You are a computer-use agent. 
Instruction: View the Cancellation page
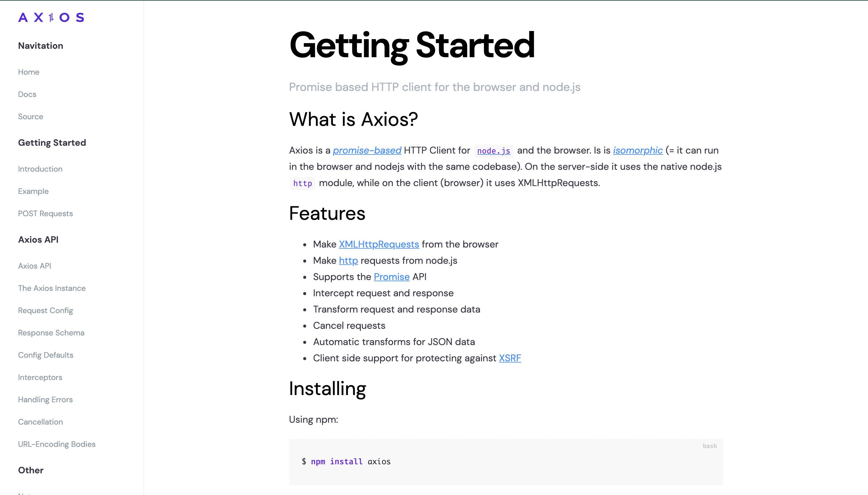pos(40,422)
